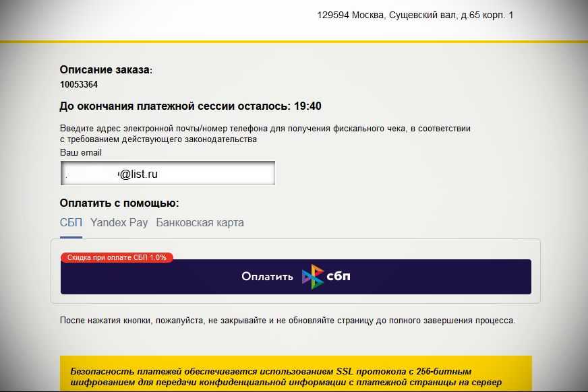Click inside the Ваш email input field

tap(167, 173)
